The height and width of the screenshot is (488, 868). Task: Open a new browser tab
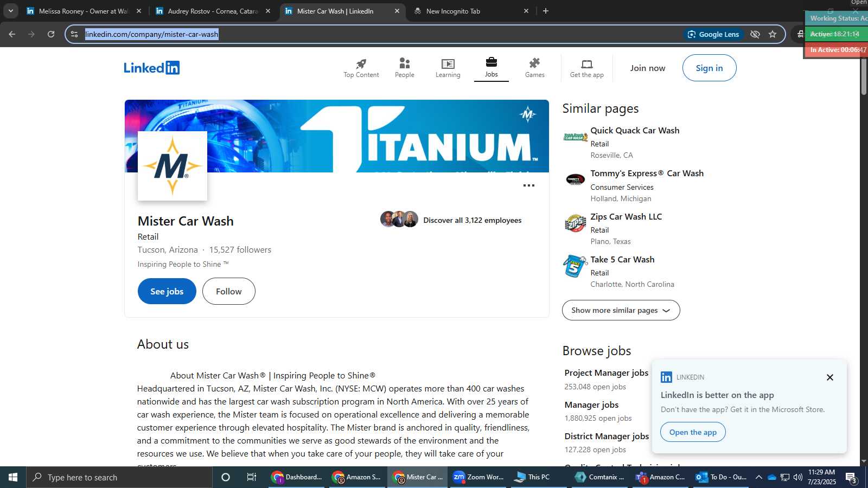click(546, 11)
